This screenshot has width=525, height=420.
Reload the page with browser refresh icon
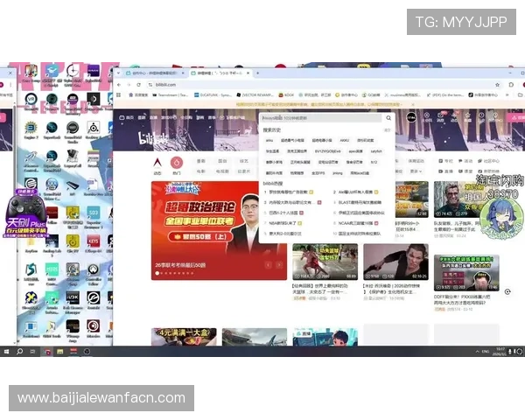136,85
